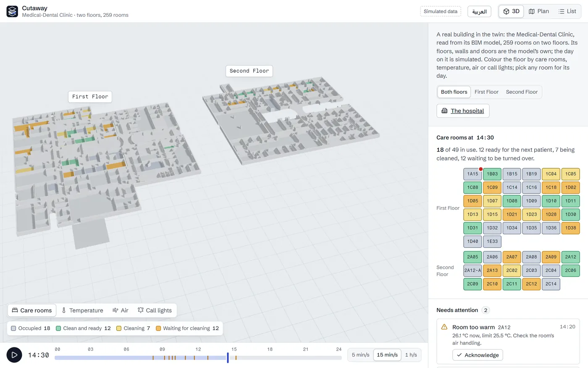This screenshot has height=368, width=588.
Task: Select room 1D23 tile
Action: tap(531, 214)
